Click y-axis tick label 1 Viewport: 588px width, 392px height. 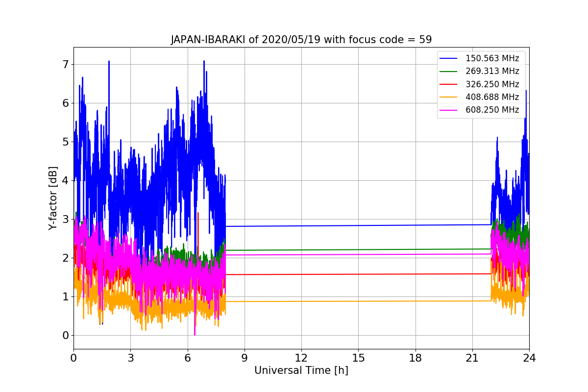tap(66, 297)
